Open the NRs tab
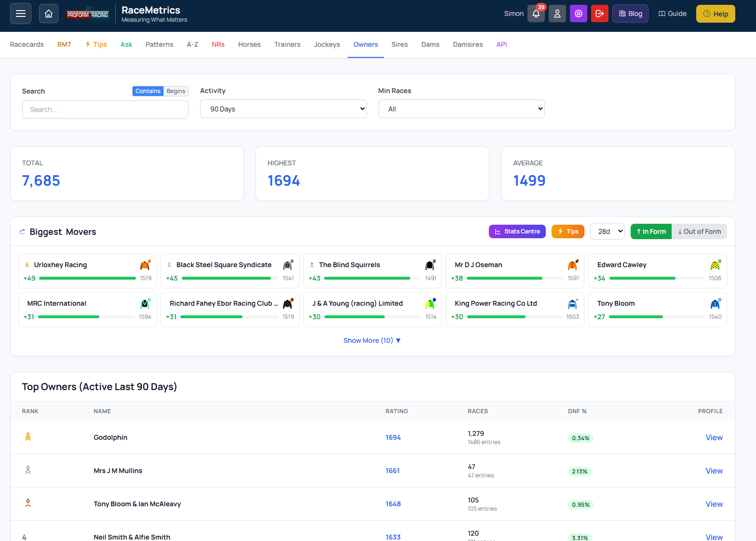 pos(218,44)
